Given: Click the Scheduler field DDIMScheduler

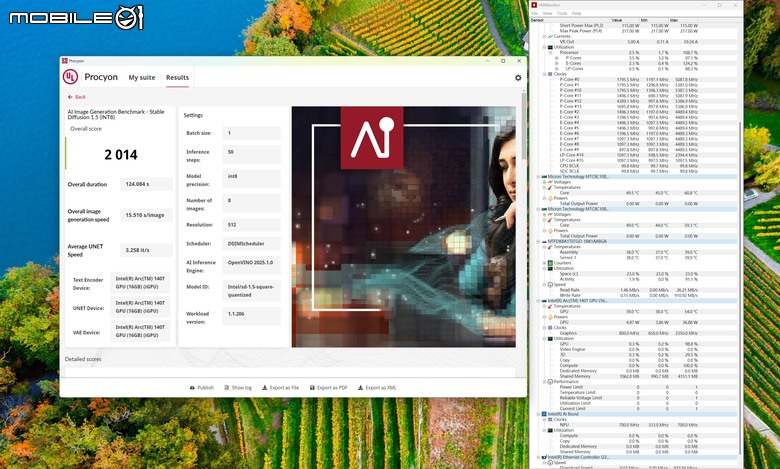Looking at the screenshot, I should pos(251,244).
